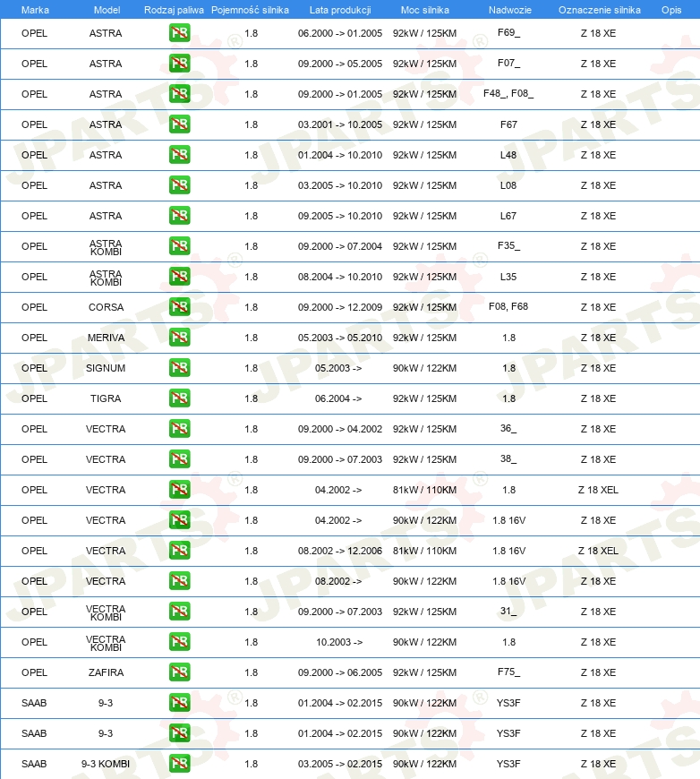
Task: Click OPEL in the MERIVA row
Action: click(x=34, y=338)
